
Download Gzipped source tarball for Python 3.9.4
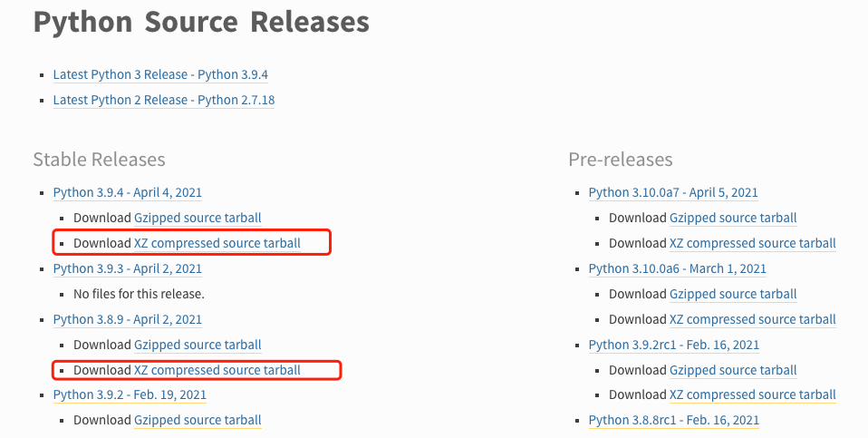[x=198, y=218]
